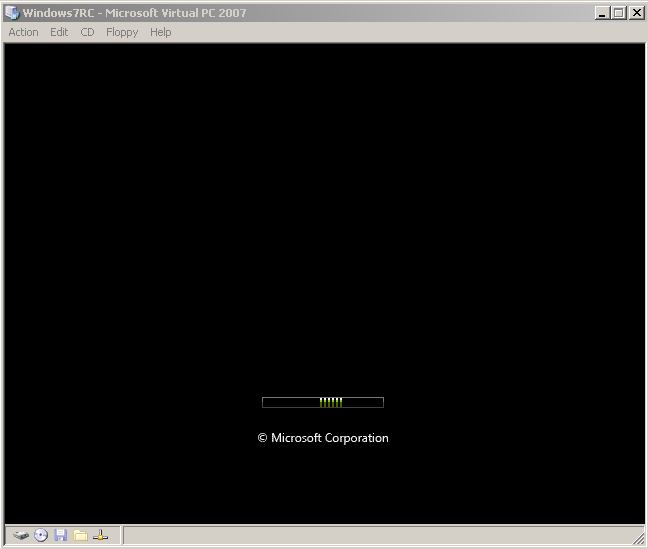Open the Floppy menu

(122, 32)
